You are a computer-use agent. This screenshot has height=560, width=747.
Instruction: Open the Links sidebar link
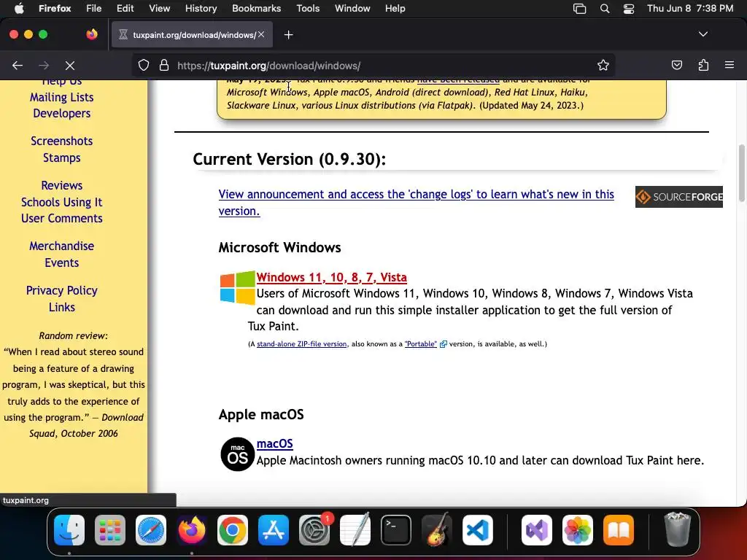click(61, 307)
